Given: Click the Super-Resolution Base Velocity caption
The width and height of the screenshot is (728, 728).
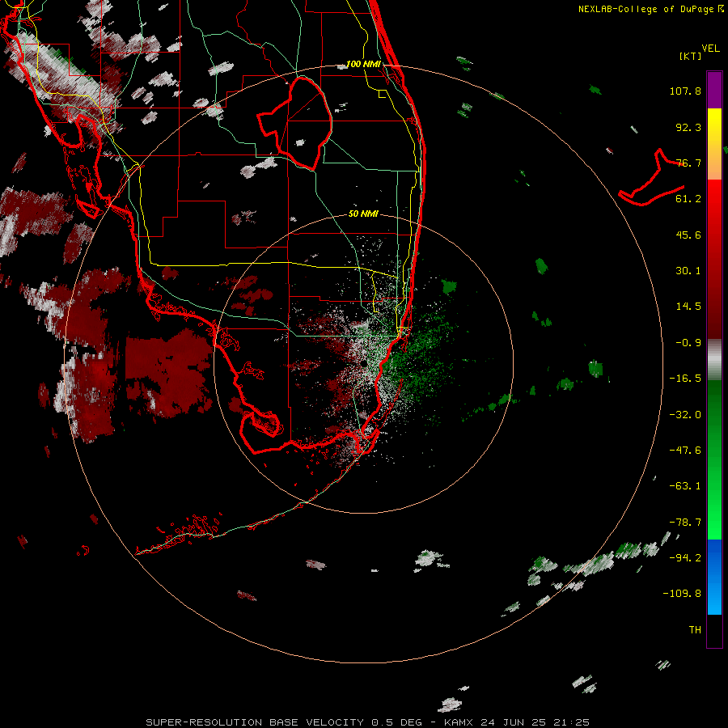Looking at the screenshot, I should pos(368,722).
